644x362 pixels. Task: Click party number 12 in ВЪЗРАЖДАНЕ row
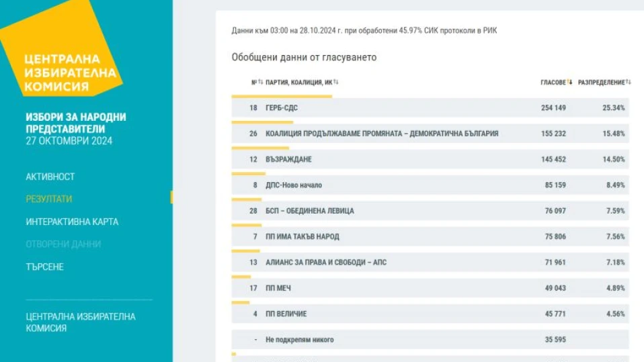tap(253, 159)
